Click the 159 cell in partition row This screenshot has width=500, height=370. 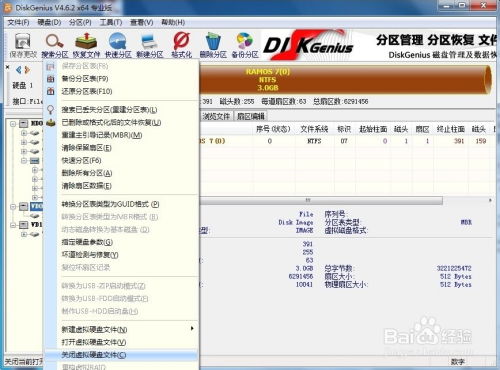coord(481,141)
